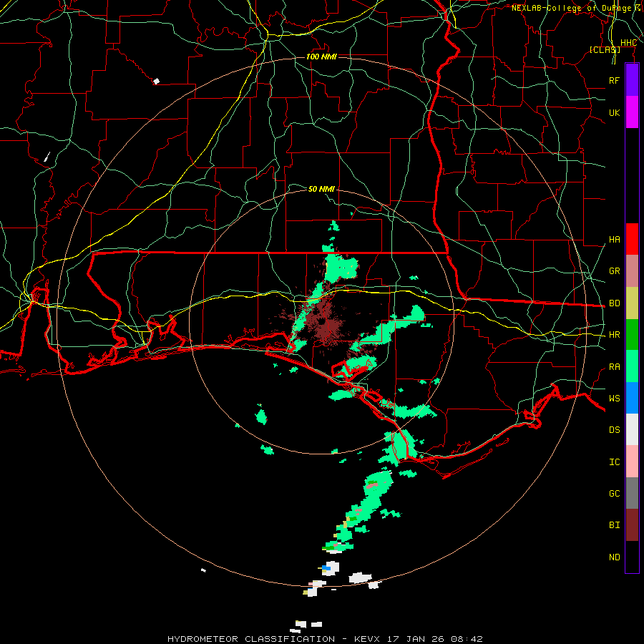Pick the aqua green RA swatch
Viewport: 644px width, 644px height.
(632, 366)
